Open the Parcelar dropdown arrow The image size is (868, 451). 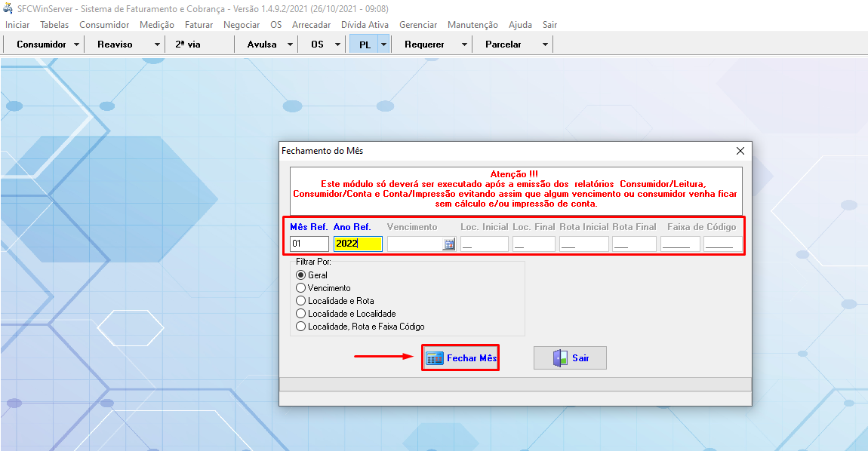coord(545,44)
